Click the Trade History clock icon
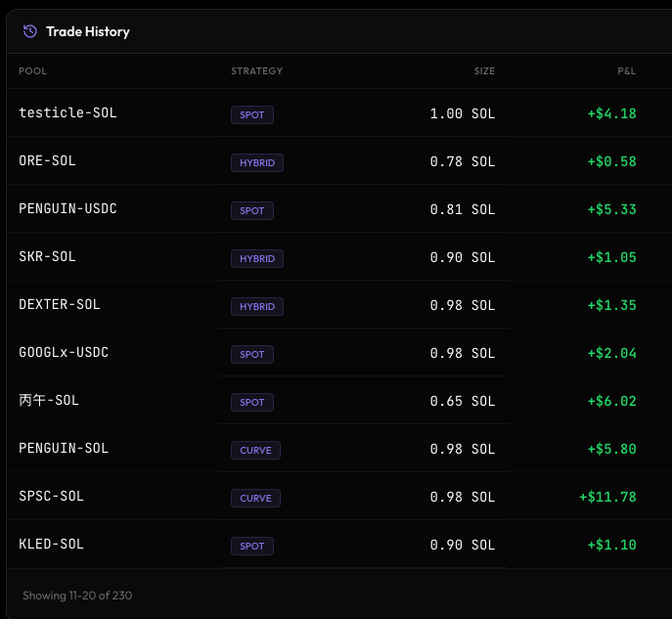Viewport: 672px width, 619px height. pyautogui.click(x=30, y=31)
